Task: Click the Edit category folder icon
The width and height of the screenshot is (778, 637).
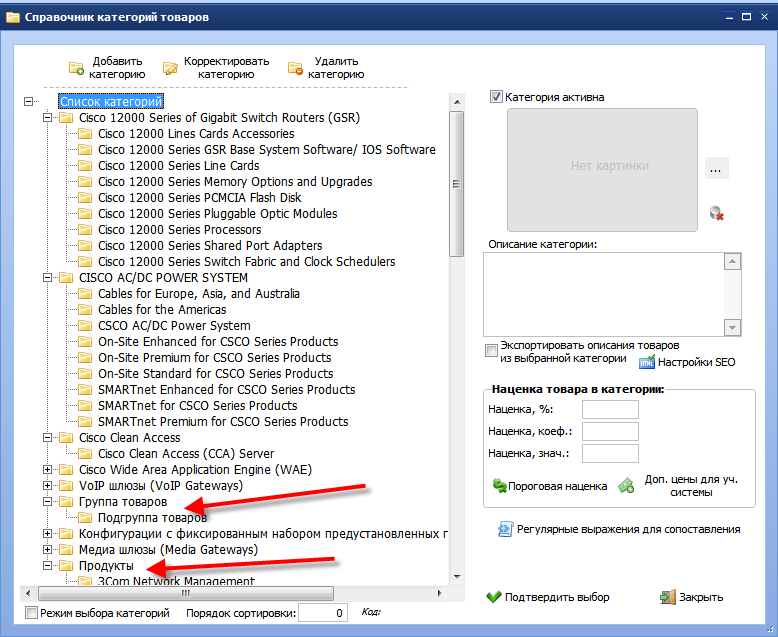Action: click(x=170, y=68)
